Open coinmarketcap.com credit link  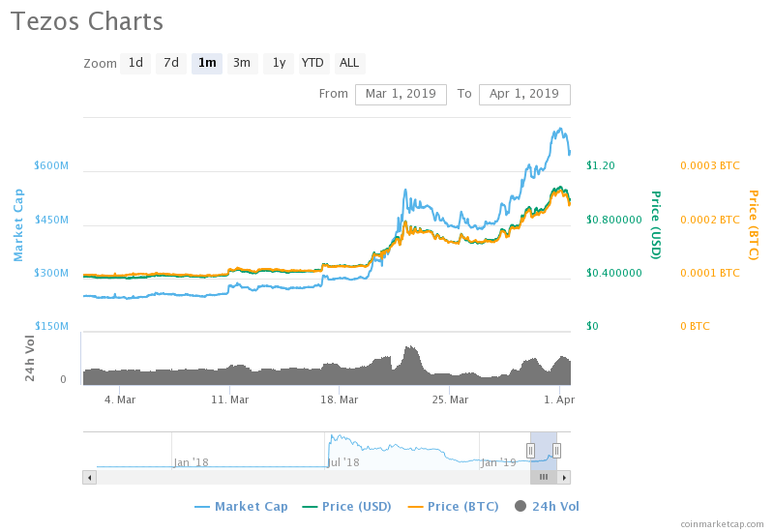(722, 523)
